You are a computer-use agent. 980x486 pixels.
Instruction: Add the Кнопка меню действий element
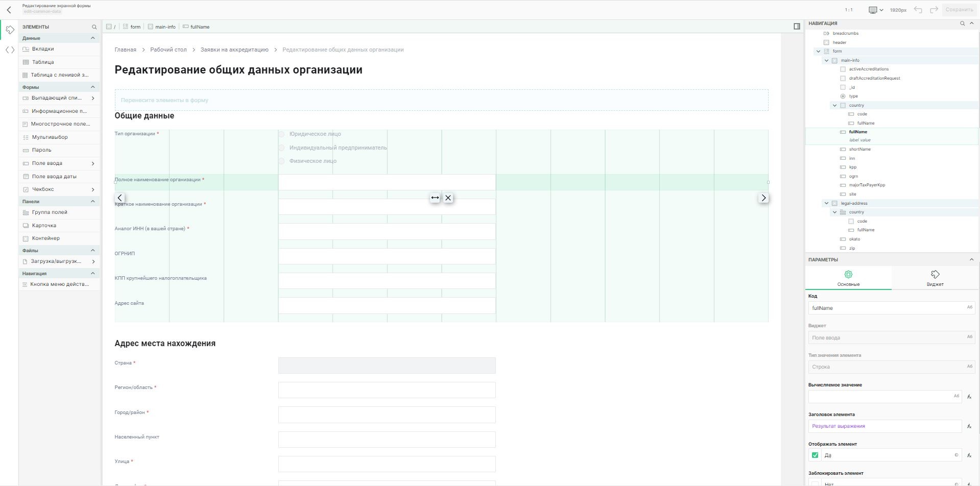59,284
